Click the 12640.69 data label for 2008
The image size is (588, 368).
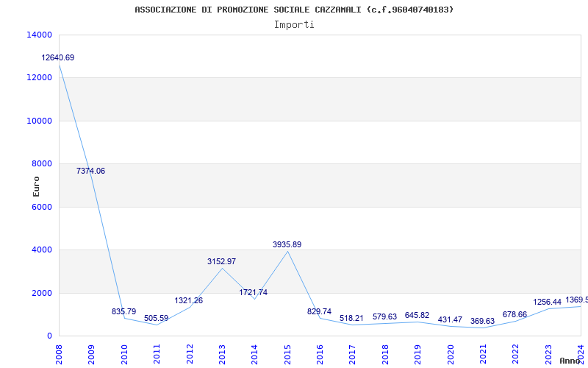(58, 57)
